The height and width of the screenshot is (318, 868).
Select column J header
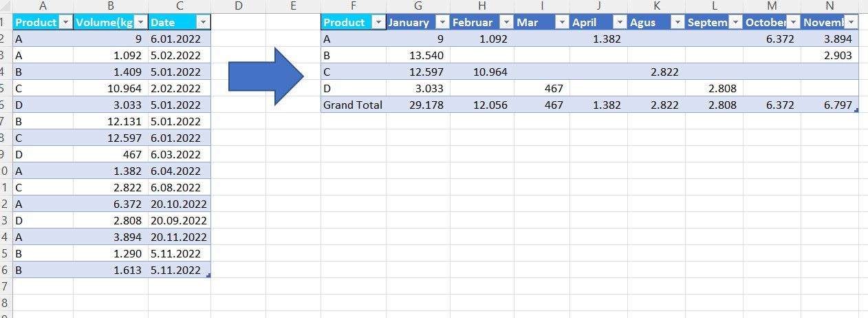[598, 6]
